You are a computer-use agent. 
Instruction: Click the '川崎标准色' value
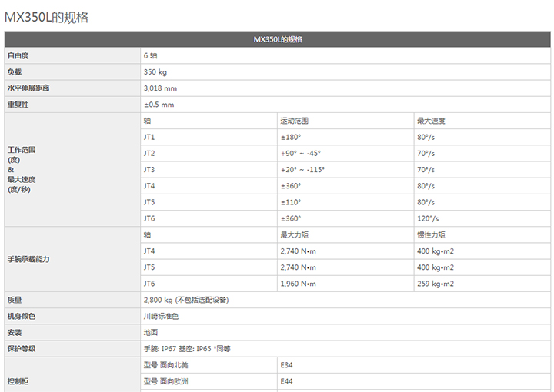[x=161, y=316]
